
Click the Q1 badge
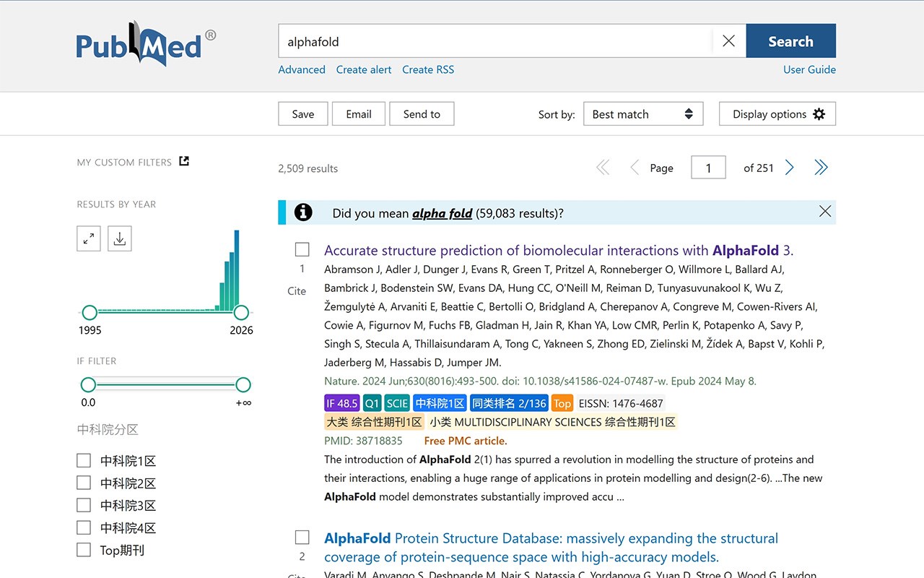372,403
